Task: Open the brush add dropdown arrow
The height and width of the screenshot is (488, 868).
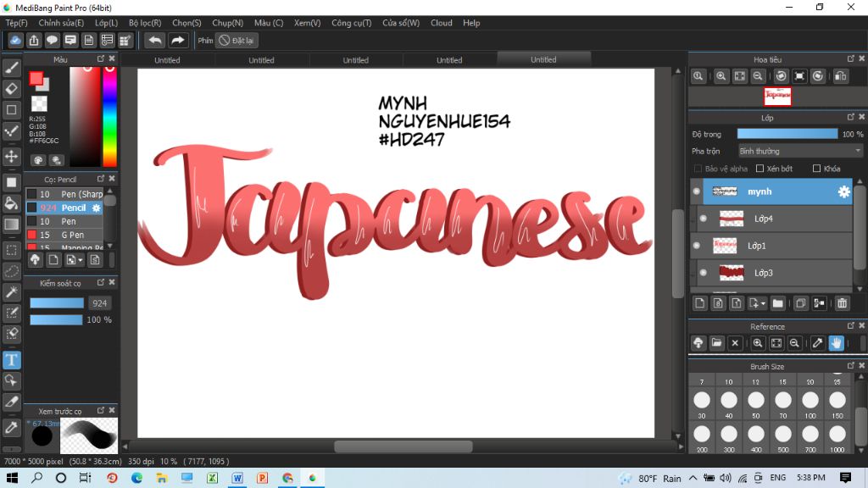Action: (81, 260)
